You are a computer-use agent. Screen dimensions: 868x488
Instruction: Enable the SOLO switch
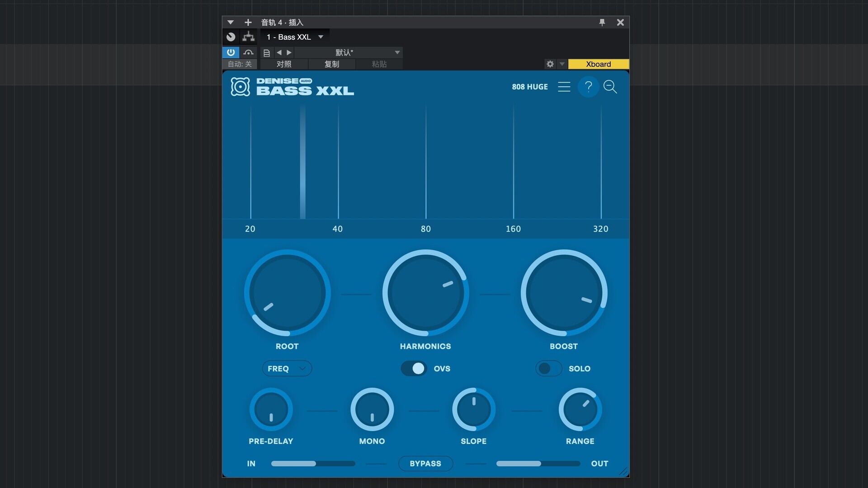point(548,368)
